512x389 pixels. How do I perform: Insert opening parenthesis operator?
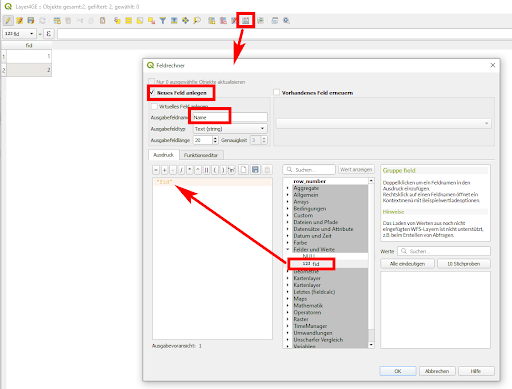pos(215,170)
